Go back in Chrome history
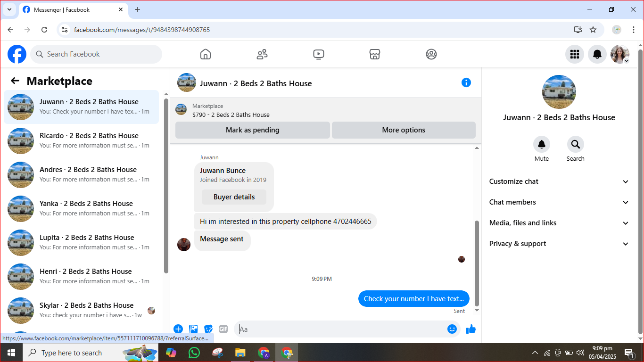Image resolution: width=644 pixels, height=362 pixels. tap(10, 30)
